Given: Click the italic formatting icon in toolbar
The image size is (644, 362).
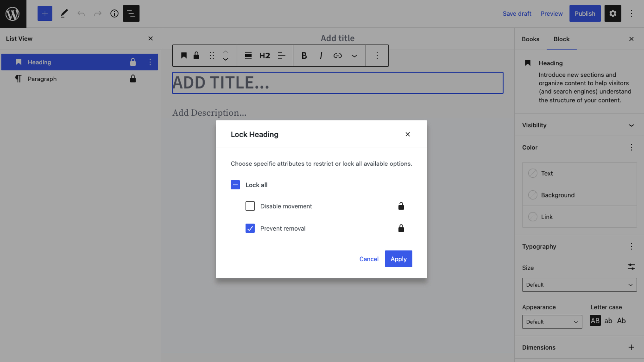Looking at the screenshot, I should [x=320, y=55].
